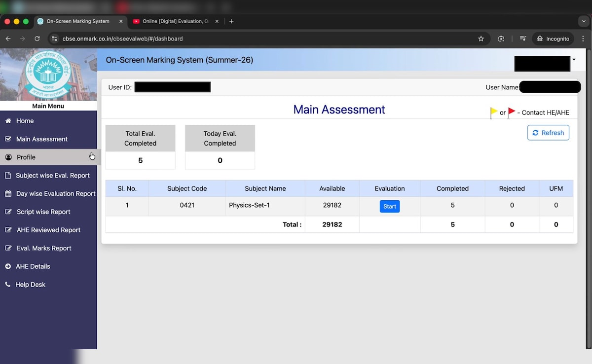The width and height of the screenshot is (592, 364).
Task: Click the Eval. Marks Report edit icon
Action: (8, 248)
